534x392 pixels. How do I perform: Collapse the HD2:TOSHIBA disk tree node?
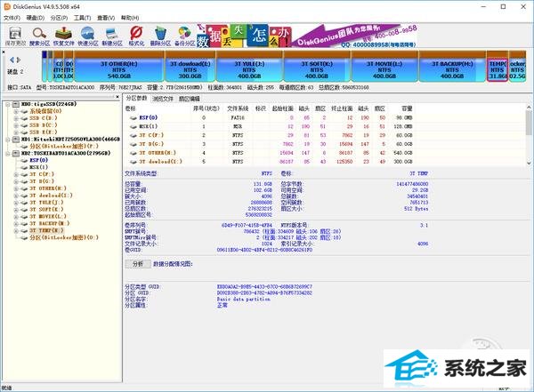pyautogui.click(x=7, y=154)
